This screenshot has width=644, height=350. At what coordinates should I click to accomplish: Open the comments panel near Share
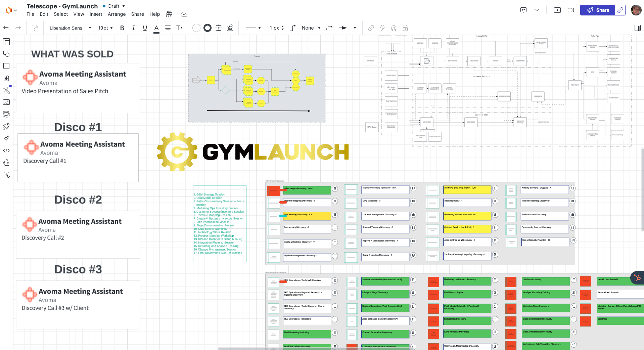click(523, 10)
